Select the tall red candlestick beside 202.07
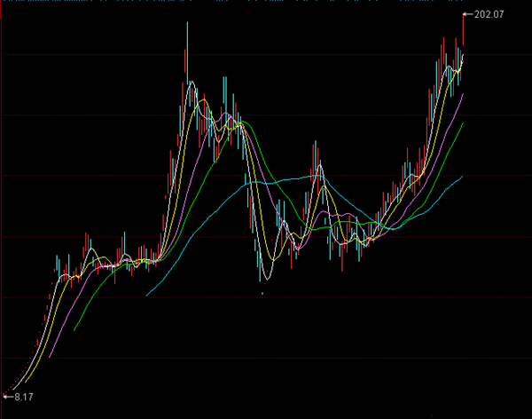 point(463,29)
